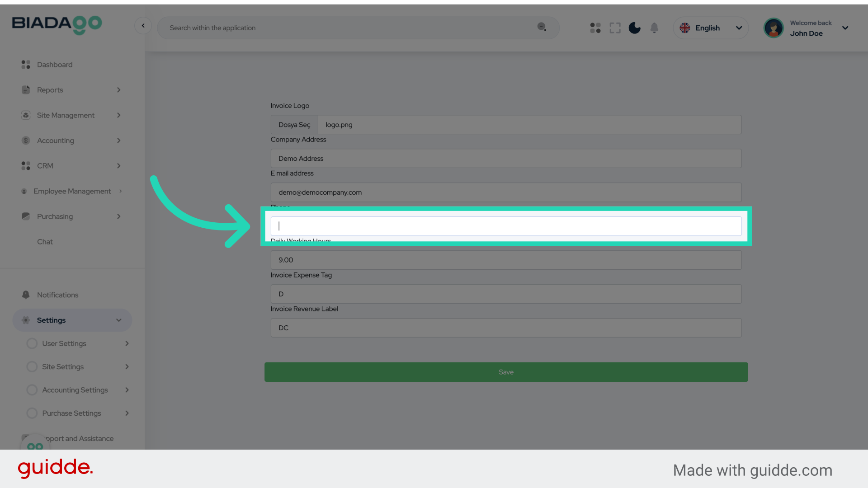Click the empty Phone input field
The width and height of the screenshot is (868, 488).
tap(506, 226)
